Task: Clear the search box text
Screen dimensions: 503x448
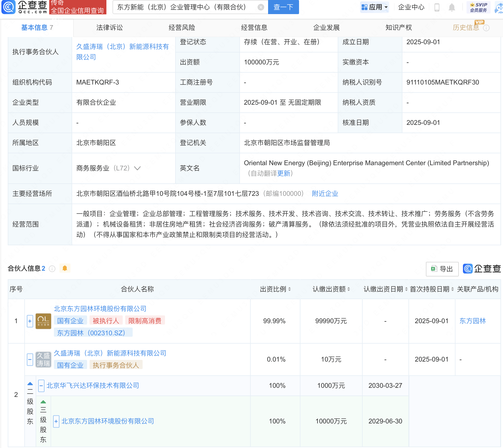Action: point(261,7)
